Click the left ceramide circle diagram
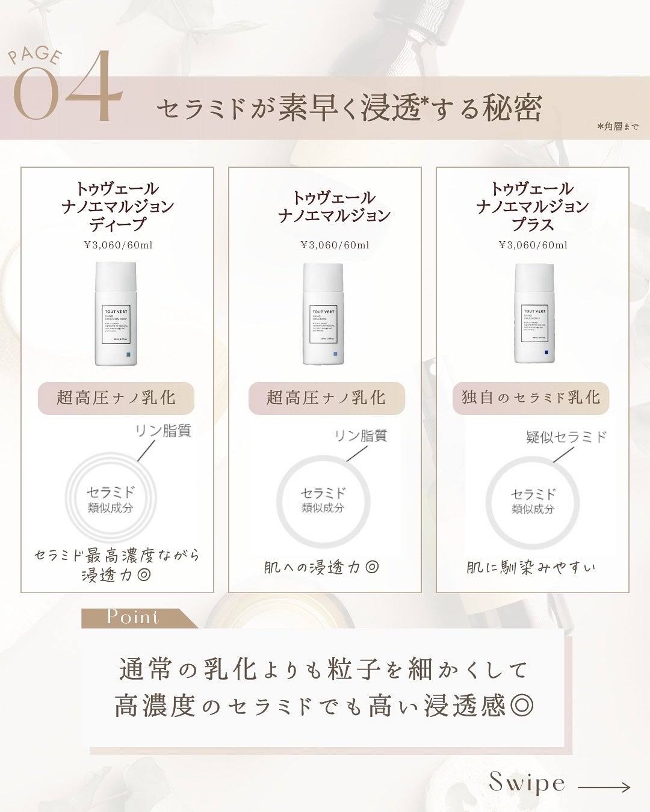 (x=111, y=499)
